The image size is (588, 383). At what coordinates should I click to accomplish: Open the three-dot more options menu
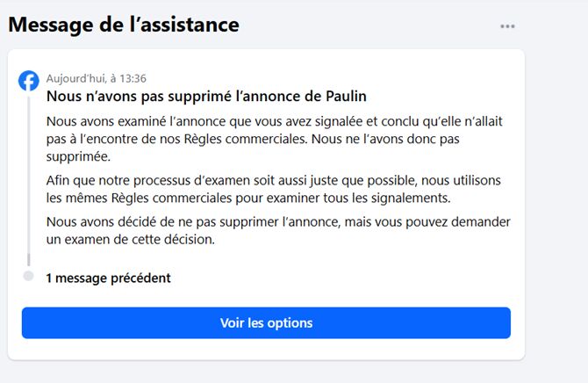(x=507, y=26)
